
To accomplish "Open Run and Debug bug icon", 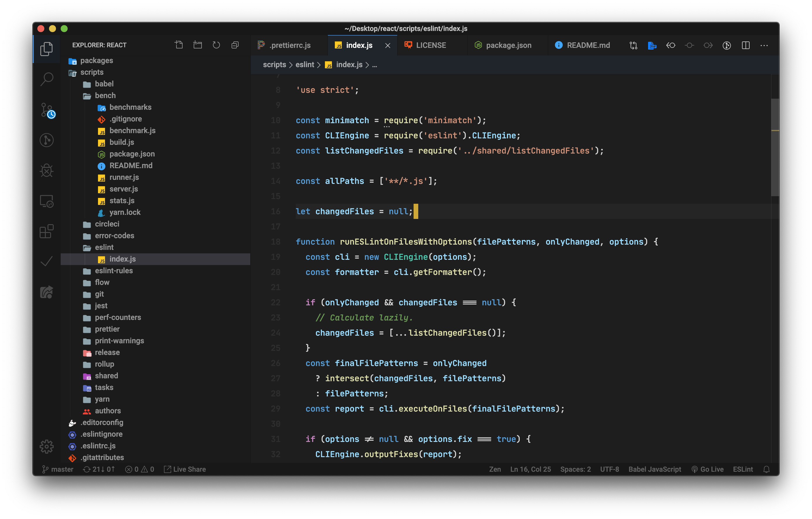I will click(47, 170).
